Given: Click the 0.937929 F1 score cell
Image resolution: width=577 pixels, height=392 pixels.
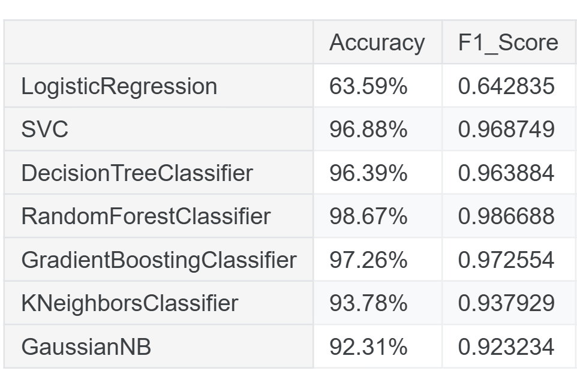Looking at the screenshot, I should [x=509, y=303].
